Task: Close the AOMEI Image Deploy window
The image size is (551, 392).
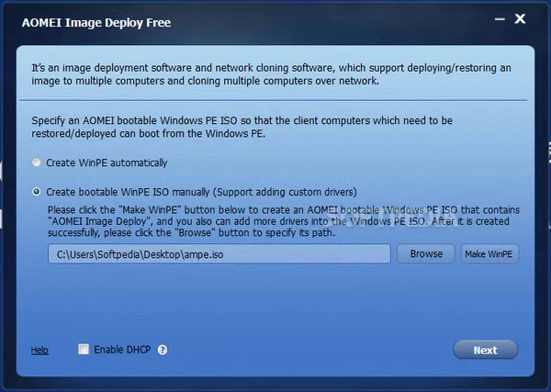Action: click(x=520, y=19)
